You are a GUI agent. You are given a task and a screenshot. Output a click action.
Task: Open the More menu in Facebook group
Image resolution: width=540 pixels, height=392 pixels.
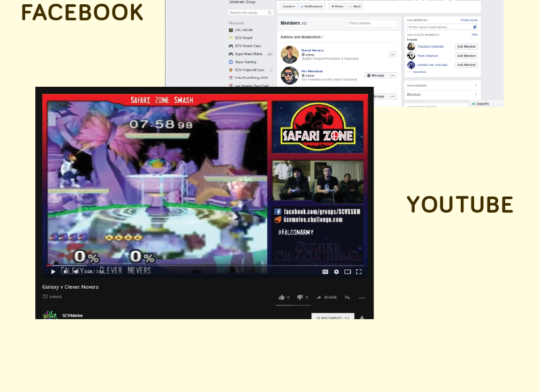tap(355, 6)
